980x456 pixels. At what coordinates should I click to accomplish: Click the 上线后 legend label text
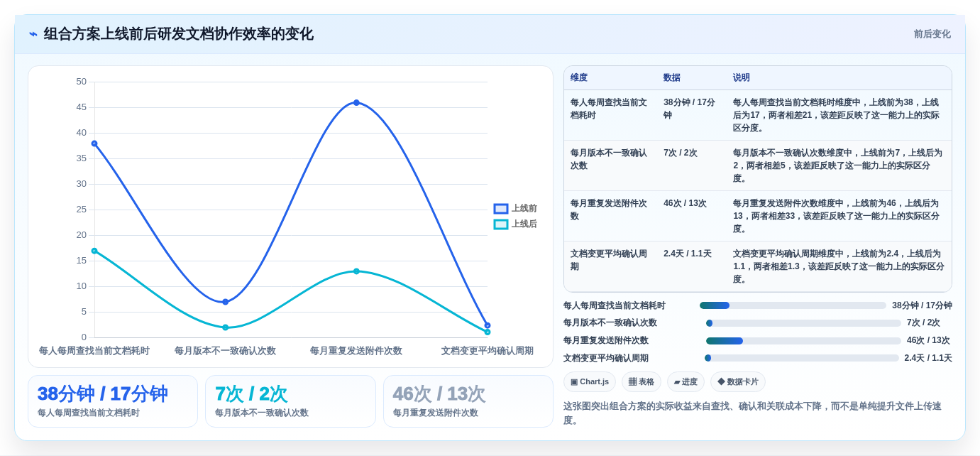(x=524, y=224)
